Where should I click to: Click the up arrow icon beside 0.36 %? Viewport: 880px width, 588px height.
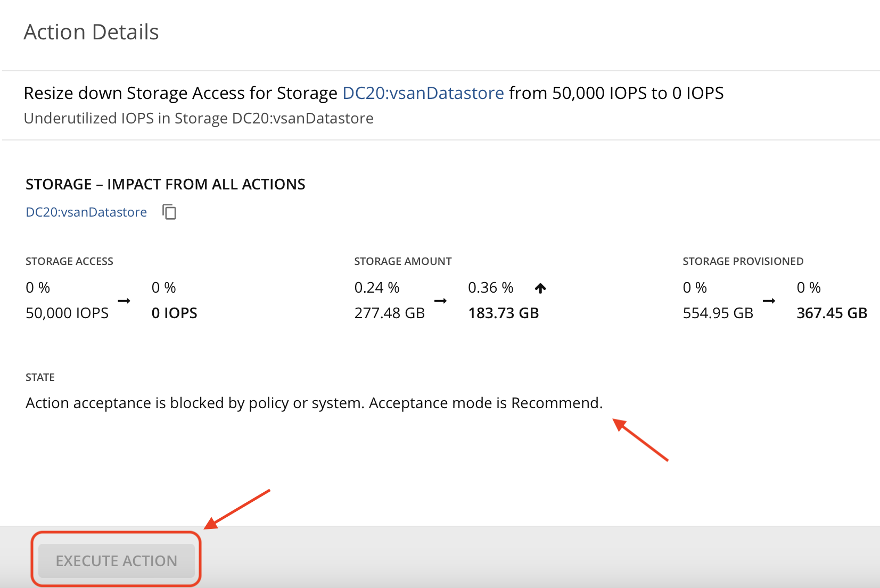tap(540, 288)
